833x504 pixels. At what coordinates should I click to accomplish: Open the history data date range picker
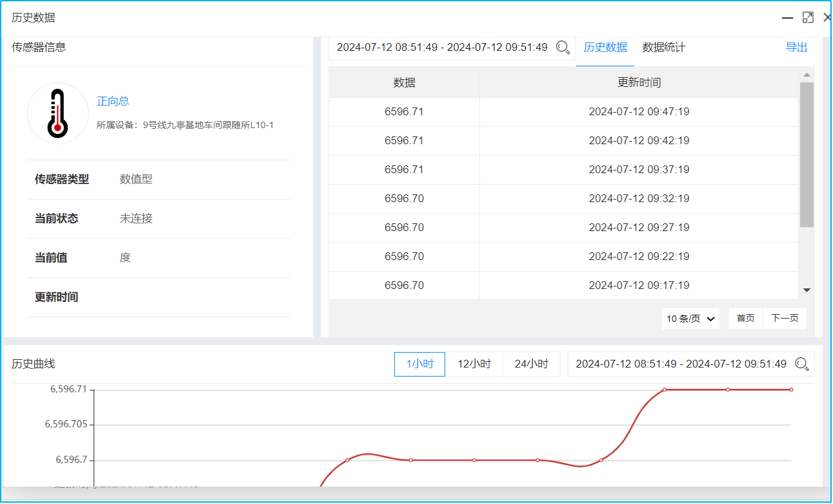(442, 48)
